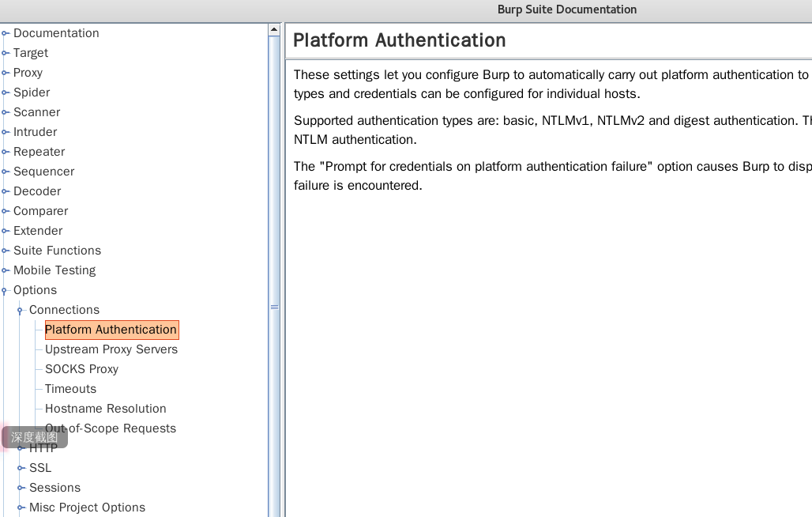Screen dimensions: 812x517
Task: Expand Misc Project Options node
Action: (x=21, y=508)
